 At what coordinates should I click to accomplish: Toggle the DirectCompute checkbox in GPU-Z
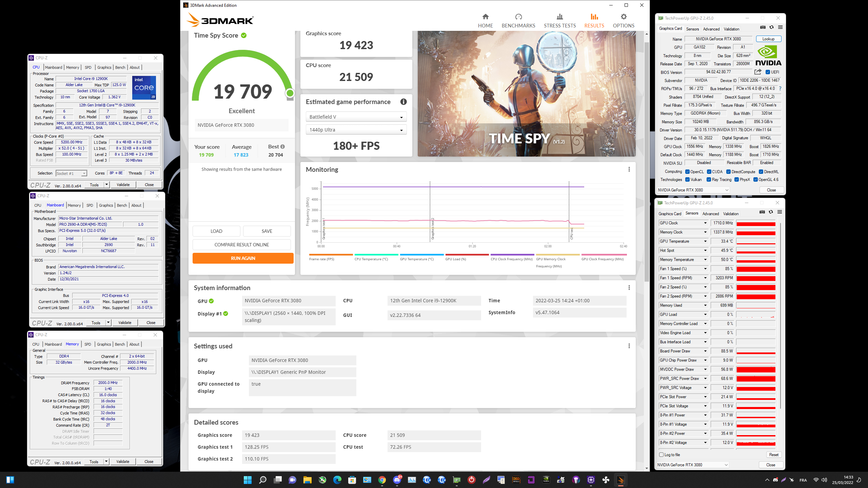tap(728, 172)
